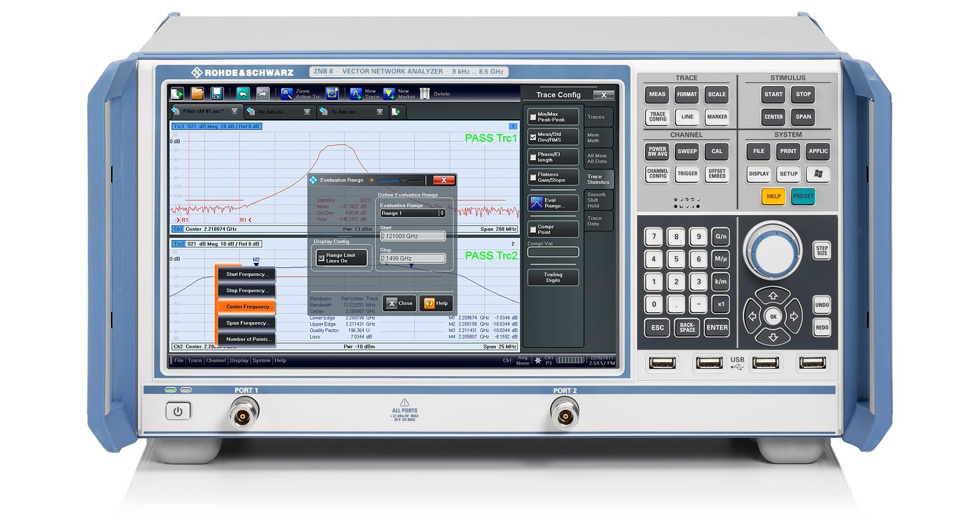The image size is (980, 523).
Task: Create a new recall set via leftmost toolbar icon
Action: [x=178, y=93]
